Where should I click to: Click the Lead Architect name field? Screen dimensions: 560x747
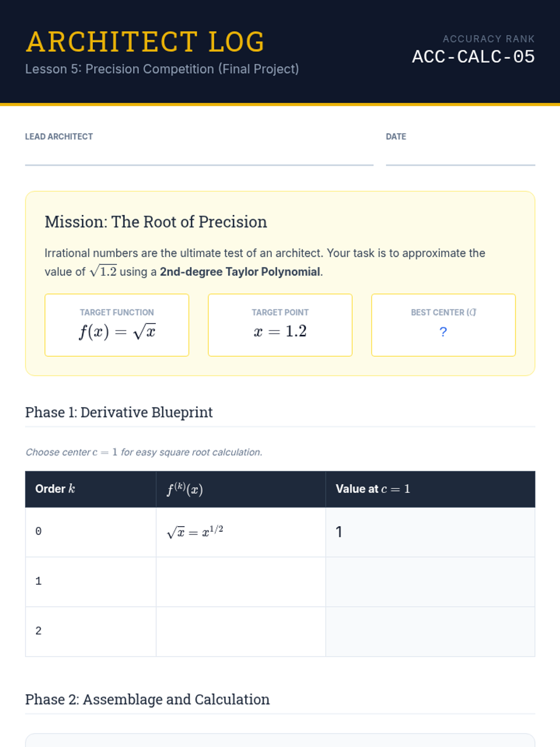[x=199, y=156]
